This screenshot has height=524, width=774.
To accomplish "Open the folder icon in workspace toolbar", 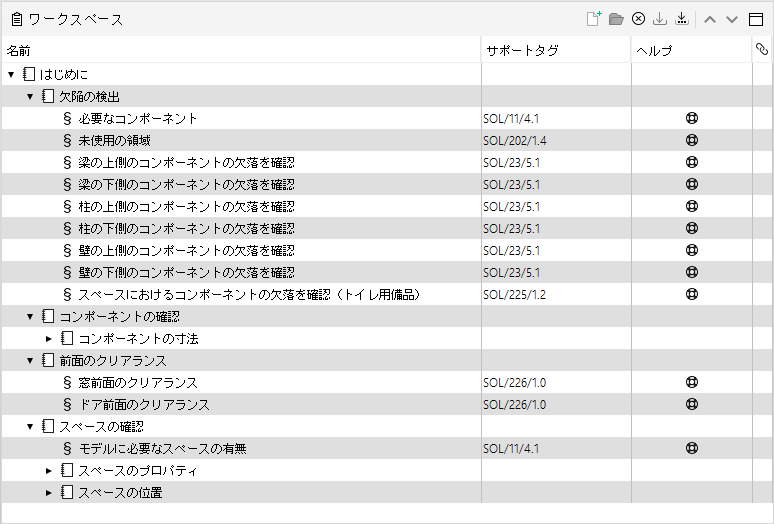I will (x=616, y=19).
